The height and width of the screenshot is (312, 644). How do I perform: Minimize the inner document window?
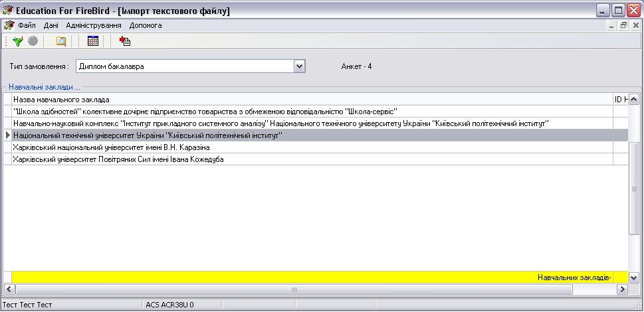(612, 25)
